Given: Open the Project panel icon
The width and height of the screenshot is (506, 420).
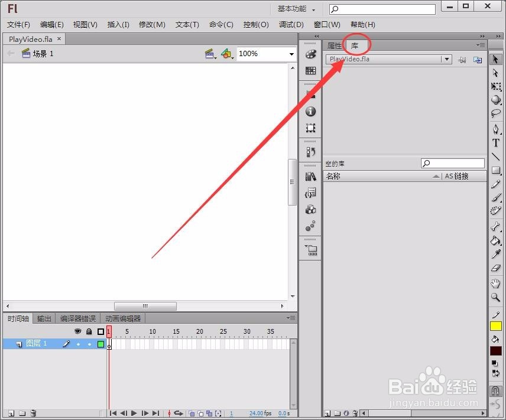Looking at the screenshot, I should point(311,250).
